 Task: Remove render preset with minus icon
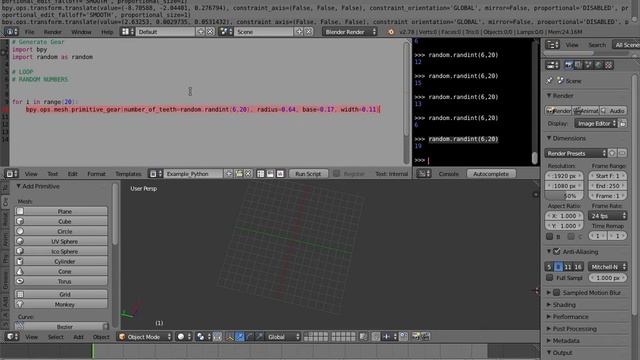click(x=622, y=153)
